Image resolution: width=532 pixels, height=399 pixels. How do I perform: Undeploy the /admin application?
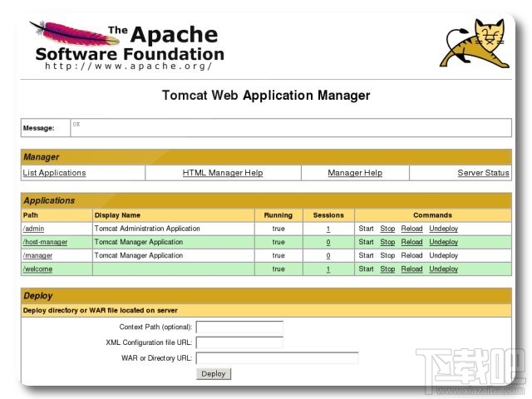click(443, 229)
